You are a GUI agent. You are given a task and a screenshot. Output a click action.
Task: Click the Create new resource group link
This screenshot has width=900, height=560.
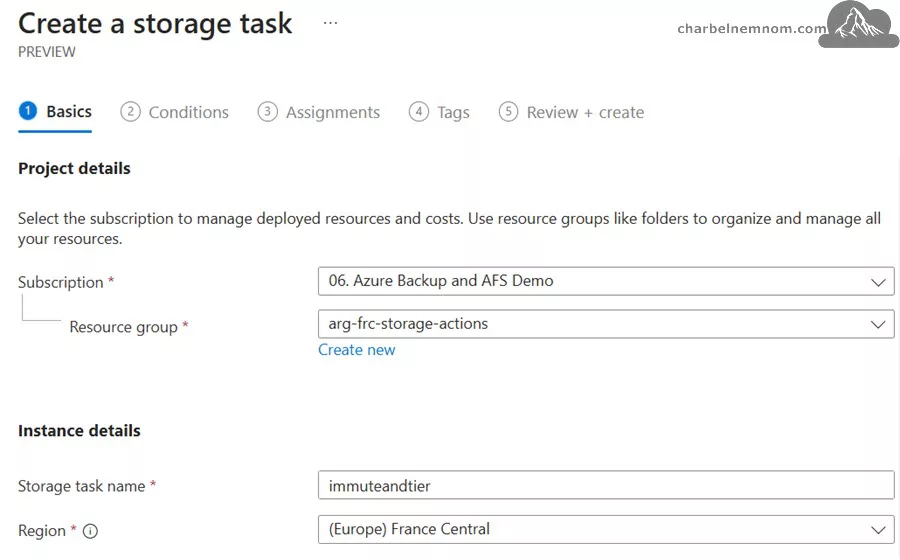(356, 350)
